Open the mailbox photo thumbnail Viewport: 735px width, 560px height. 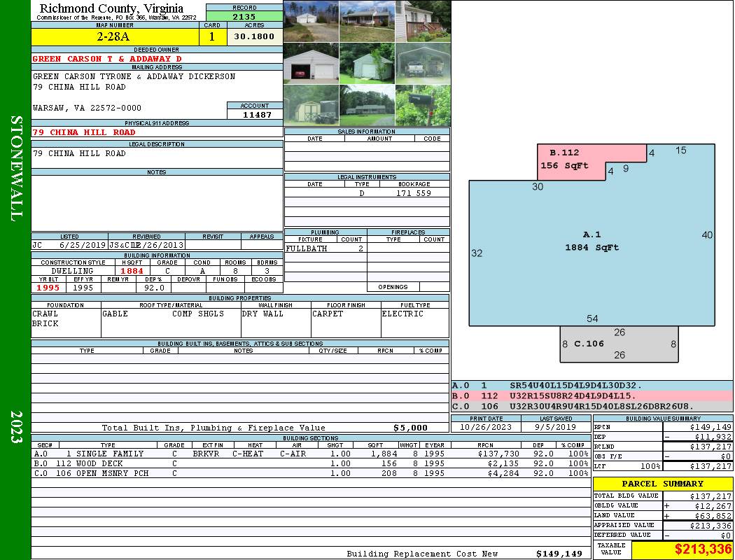click(x=423, y=106)
